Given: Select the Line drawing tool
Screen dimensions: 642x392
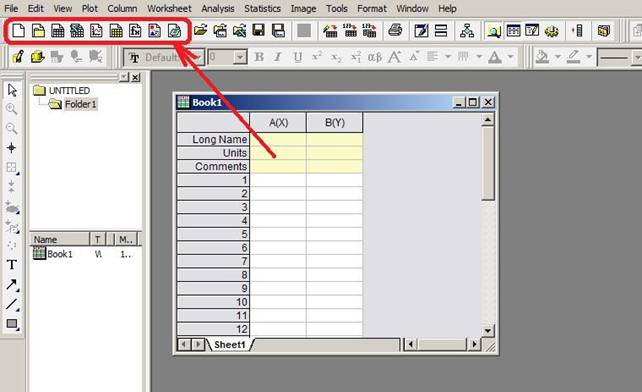Looking at the screenshot, I should click(x=12, y=304).
